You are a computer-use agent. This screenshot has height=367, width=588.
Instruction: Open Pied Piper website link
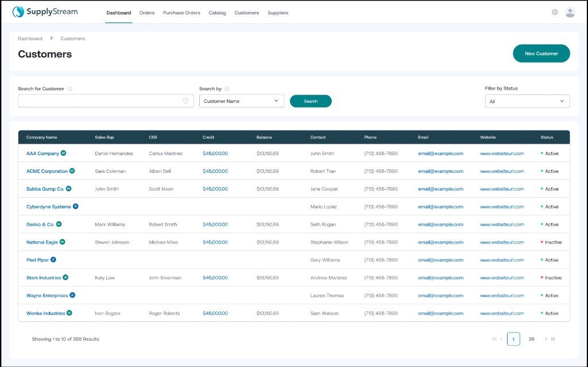(502, 260)
